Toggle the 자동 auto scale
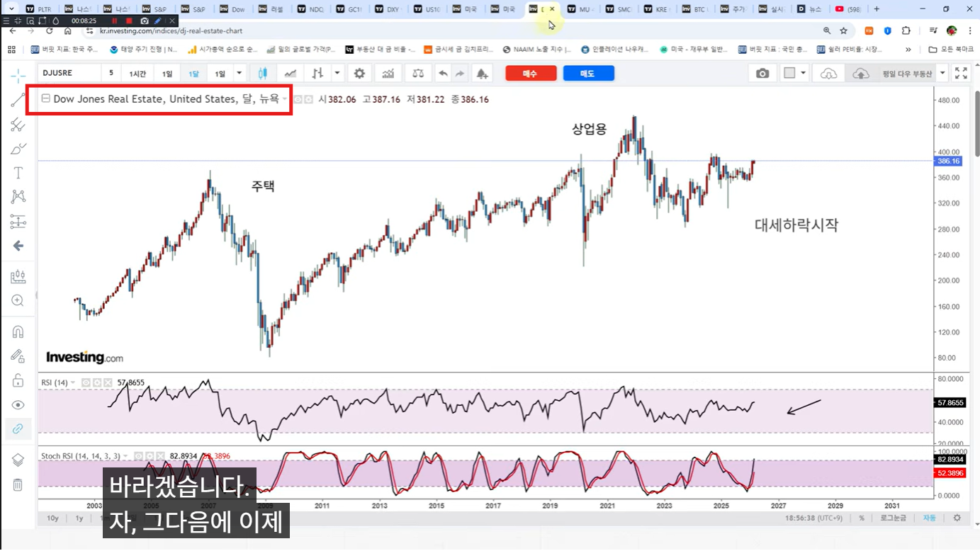 (929, 518)
